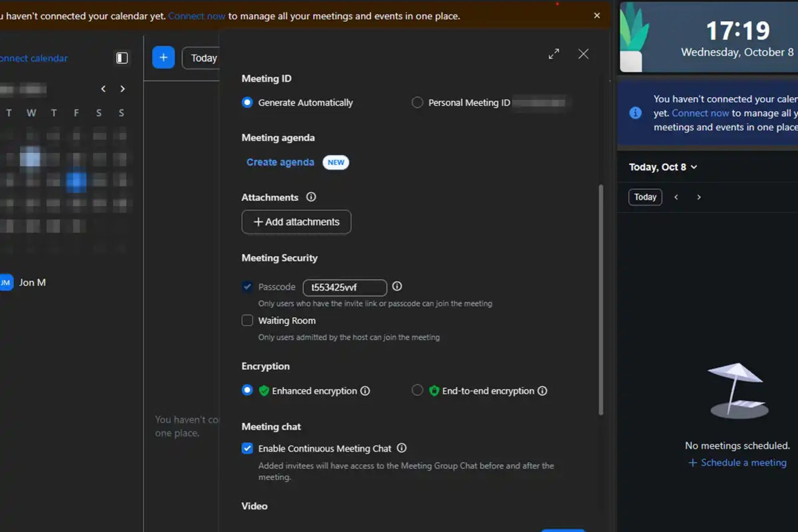Select the Personal Meeting ID radio option
This screenshot has width=798, height=532.
(x=417, y=102)
